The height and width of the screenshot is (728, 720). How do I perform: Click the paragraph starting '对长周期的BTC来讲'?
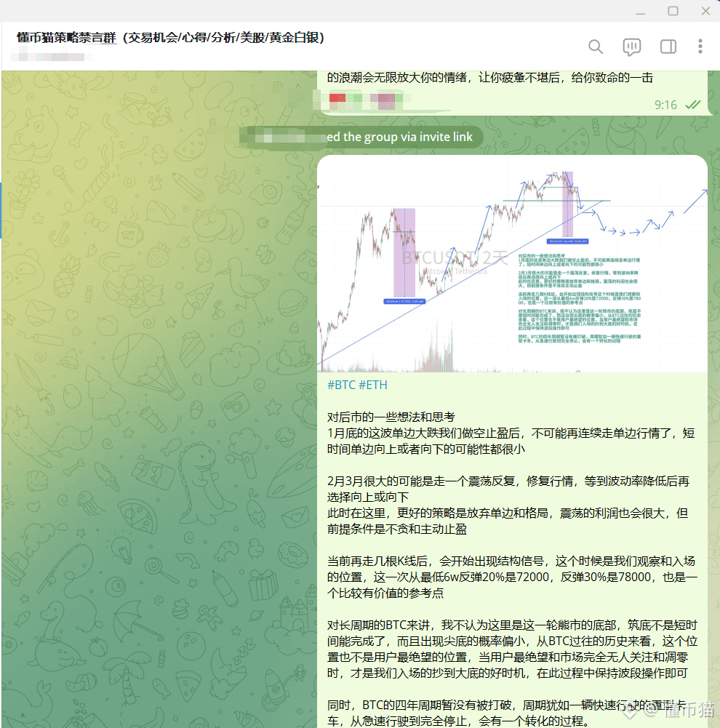(x=512, y=649)
